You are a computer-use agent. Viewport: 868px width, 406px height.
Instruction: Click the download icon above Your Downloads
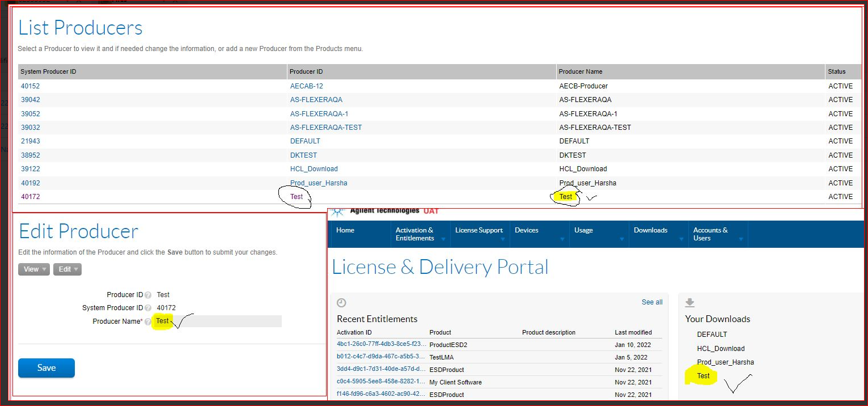pyautogui.click(x=690, y=303)
